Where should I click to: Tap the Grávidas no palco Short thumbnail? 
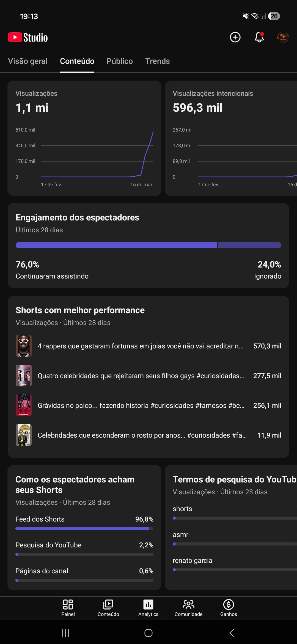[24, 405]
